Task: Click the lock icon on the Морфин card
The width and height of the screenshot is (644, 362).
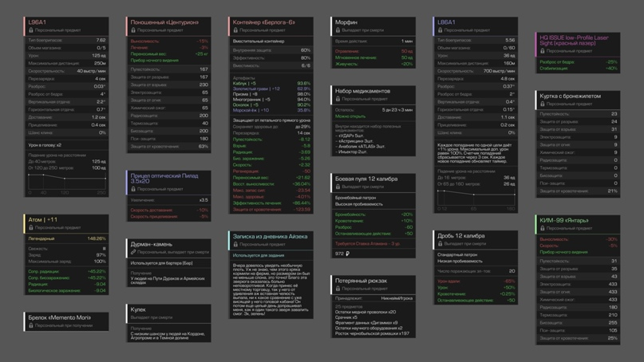Action: (338, 30)
